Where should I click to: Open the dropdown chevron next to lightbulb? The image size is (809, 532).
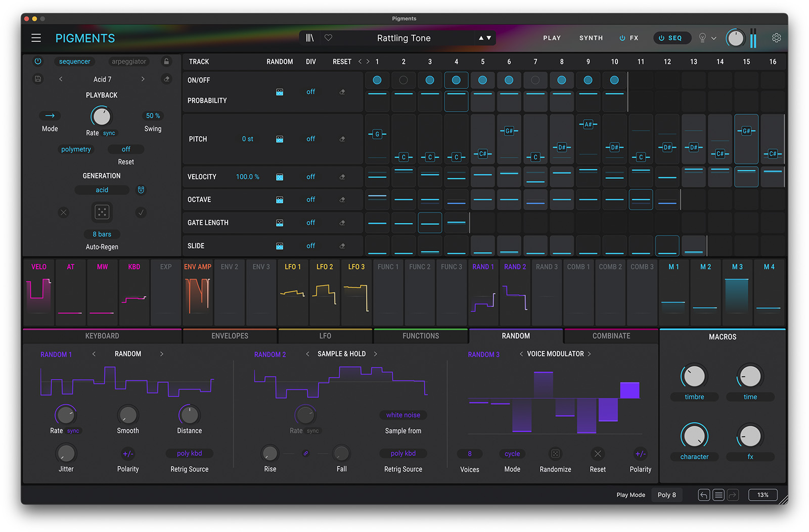(x=714, y=38)
